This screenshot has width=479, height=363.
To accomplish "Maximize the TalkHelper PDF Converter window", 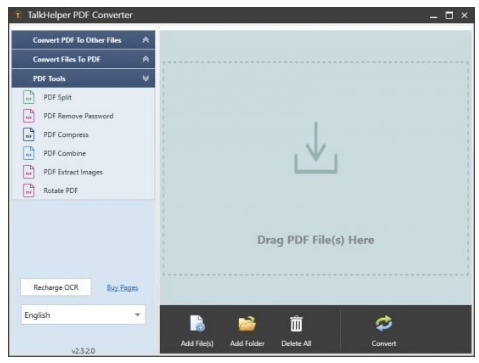I will point(449,15).
